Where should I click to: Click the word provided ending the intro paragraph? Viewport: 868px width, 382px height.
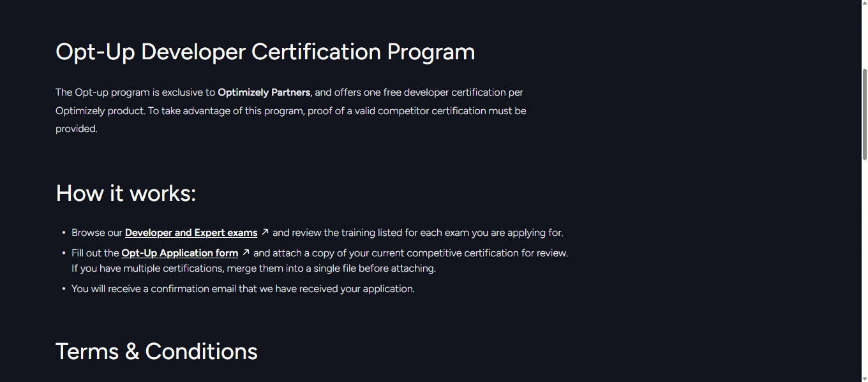tap(76, 129)
